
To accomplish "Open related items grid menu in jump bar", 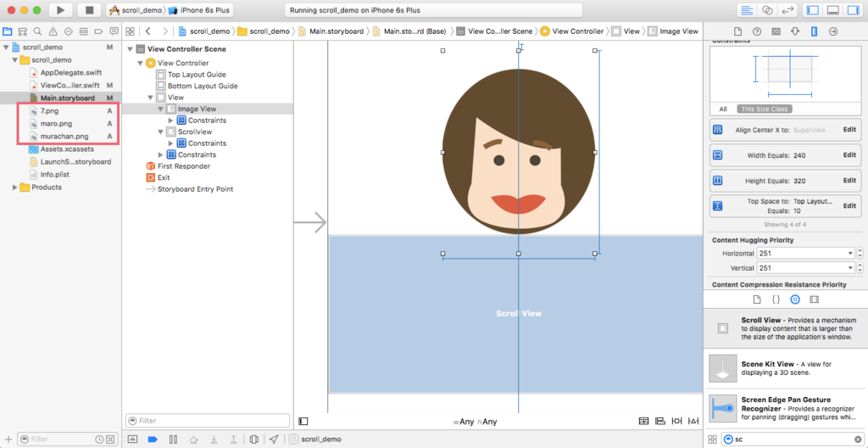I will click(130, 31).
